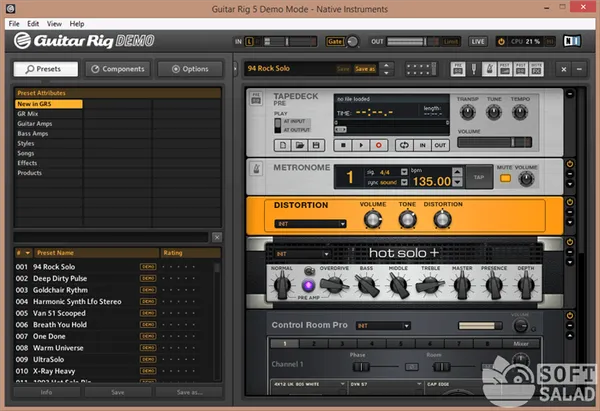Click the Native Instruments NI logo
The image size is (600, 411).
point(572,41)
